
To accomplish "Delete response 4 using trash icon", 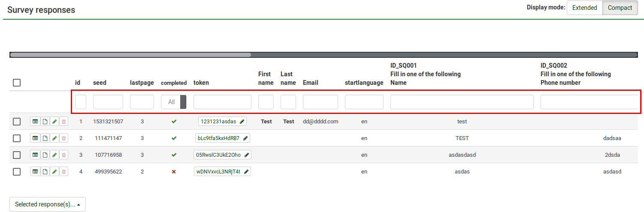I will (63, 172).
